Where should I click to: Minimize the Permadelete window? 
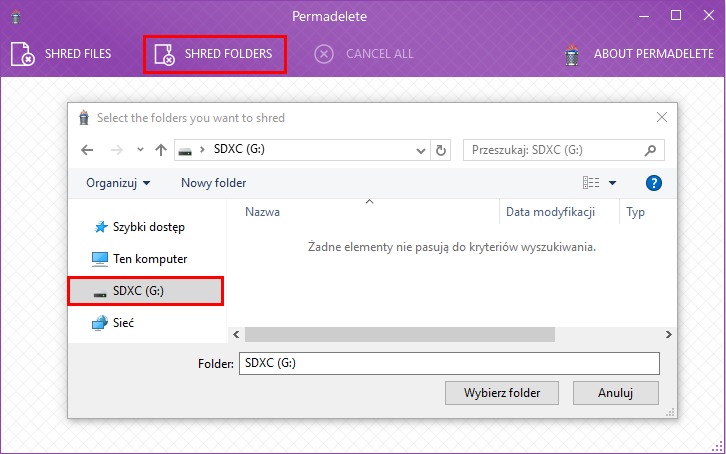click(644, 16)
